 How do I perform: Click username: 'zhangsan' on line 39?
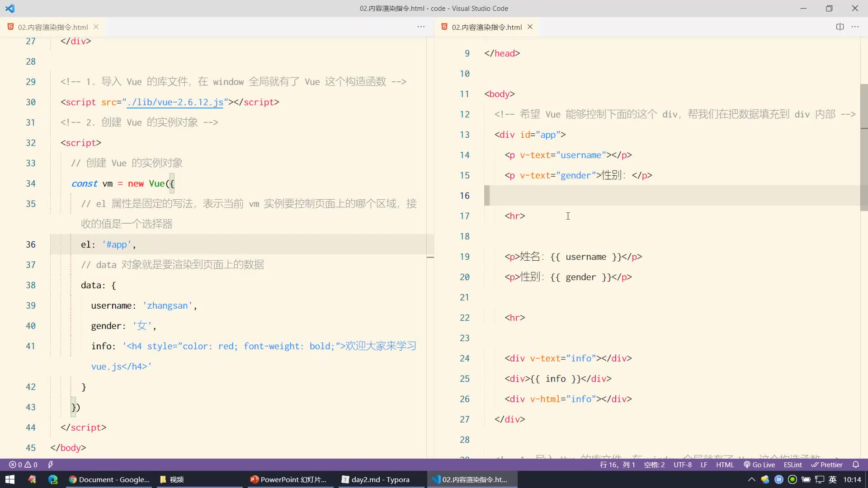(144, 305)
